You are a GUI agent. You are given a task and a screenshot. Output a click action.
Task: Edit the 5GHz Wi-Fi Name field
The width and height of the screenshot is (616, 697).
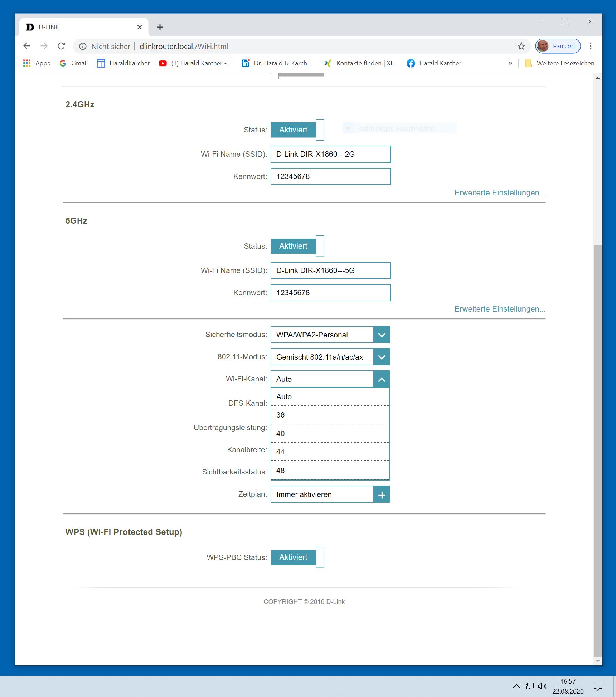pyautogui.click(x=330, y=270)
